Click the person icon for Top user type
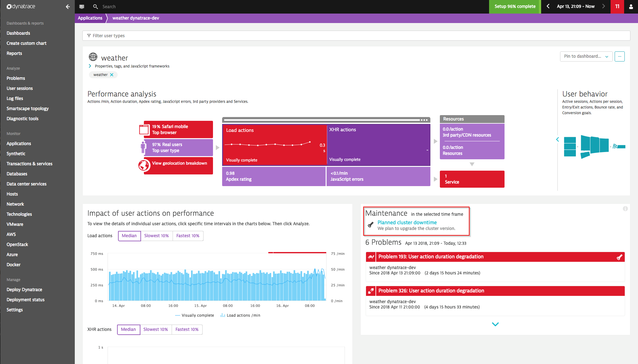The width and height of the screenshot is (638, 364). (x=144, y=147)
